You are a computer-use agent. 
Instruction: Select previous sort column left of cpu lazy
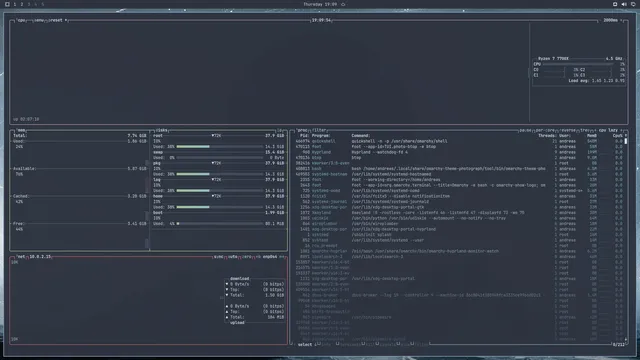[596, 130]
